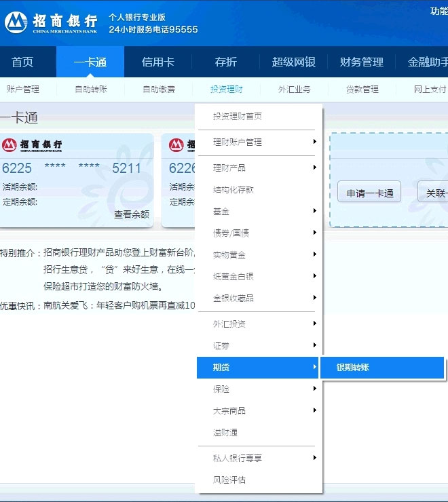The height and width of the screenshot is (502, 448).
Task: Open 贷款管理 submenu
Action: [x=362, y=89]
